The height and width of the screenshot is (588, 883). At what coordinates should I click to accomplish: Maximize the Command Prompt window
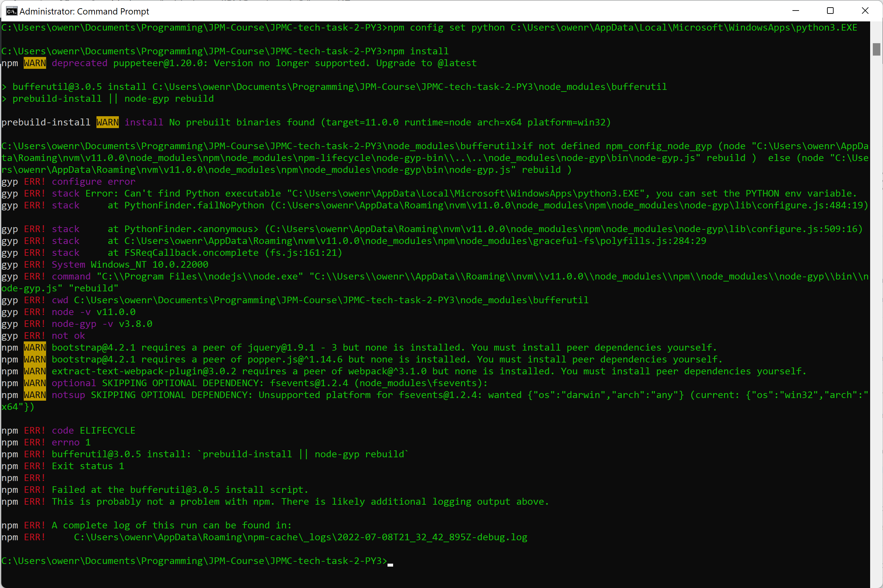(x=830, y=11)
